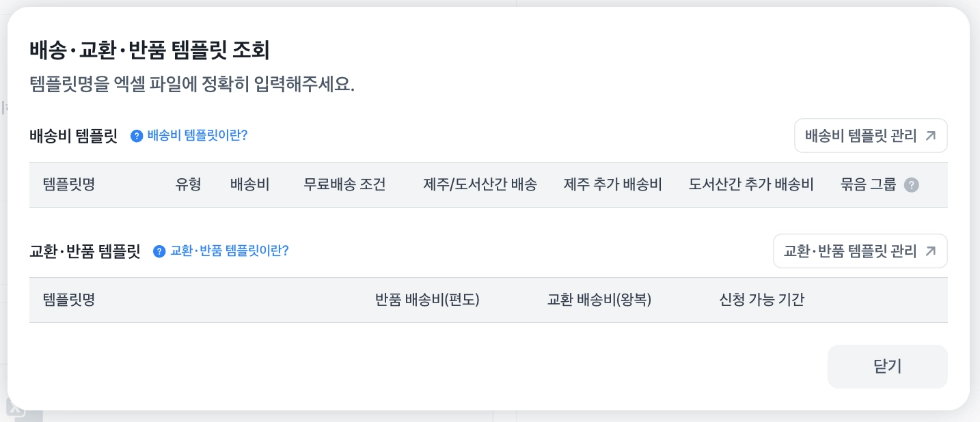The width and height of the screenshot is (980, 422).
Task: Click the blue help icon beside 배송비 템플릿
Action: [x=137, y=136]
